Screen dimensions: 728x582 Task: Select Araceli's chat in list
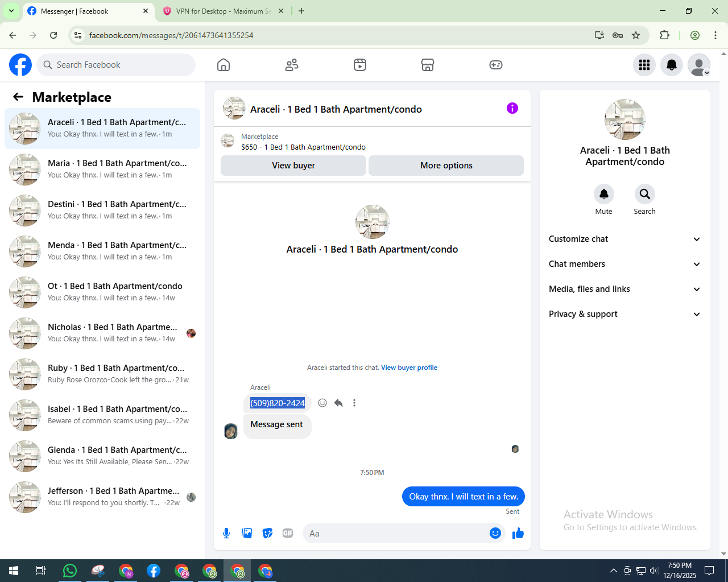click(x=102, y=129)
